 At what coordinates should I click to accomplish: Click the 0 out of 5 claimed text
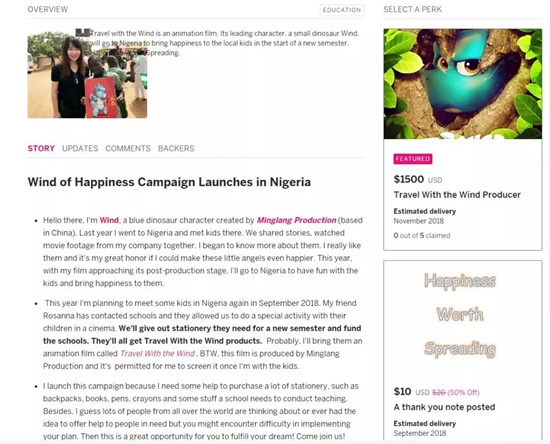(x=422, y=236)
